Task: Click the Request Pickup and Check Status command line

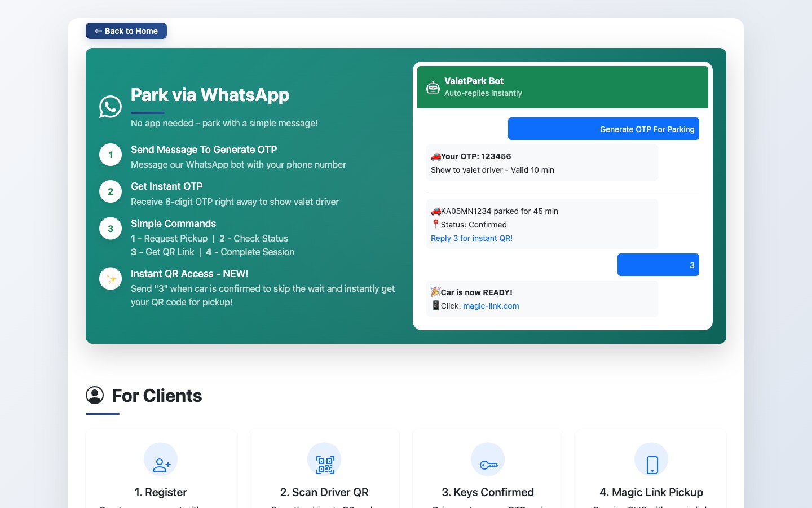Action: pos(210,238)
